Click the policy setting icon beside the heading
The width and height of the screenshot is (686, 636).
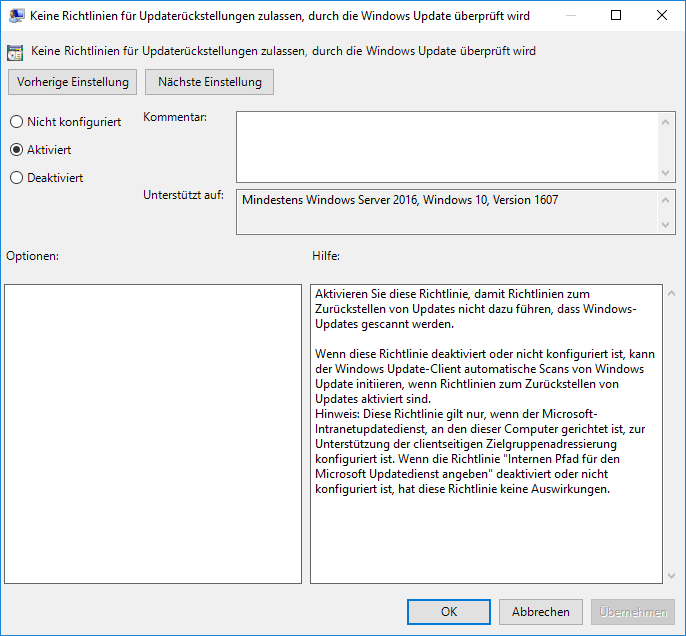(x=17, y=51)
